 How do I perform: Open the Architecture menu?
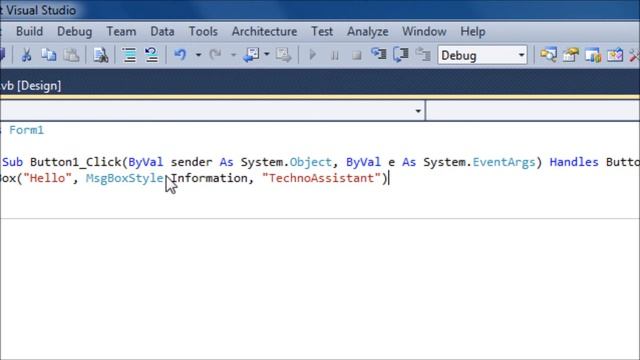point(264,31)
